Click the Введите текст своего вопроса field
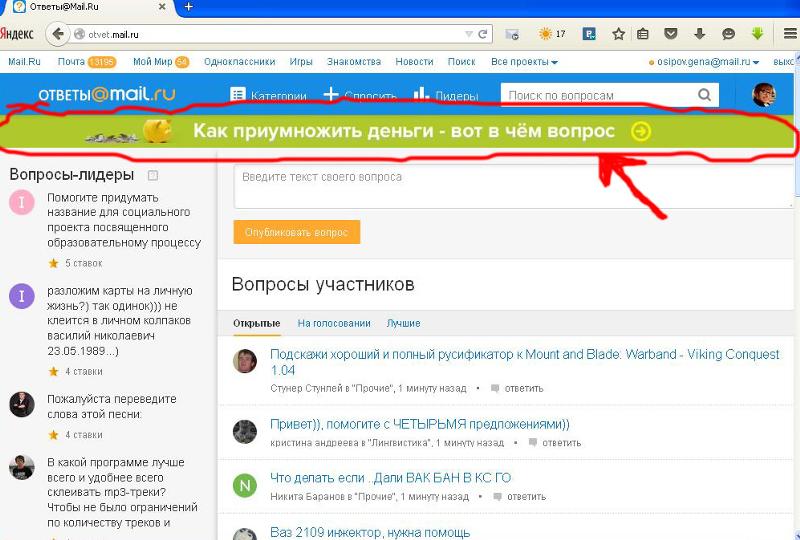The height and width of the screenshot is (540, 800). pyautogui.click(x=513, y=187)
